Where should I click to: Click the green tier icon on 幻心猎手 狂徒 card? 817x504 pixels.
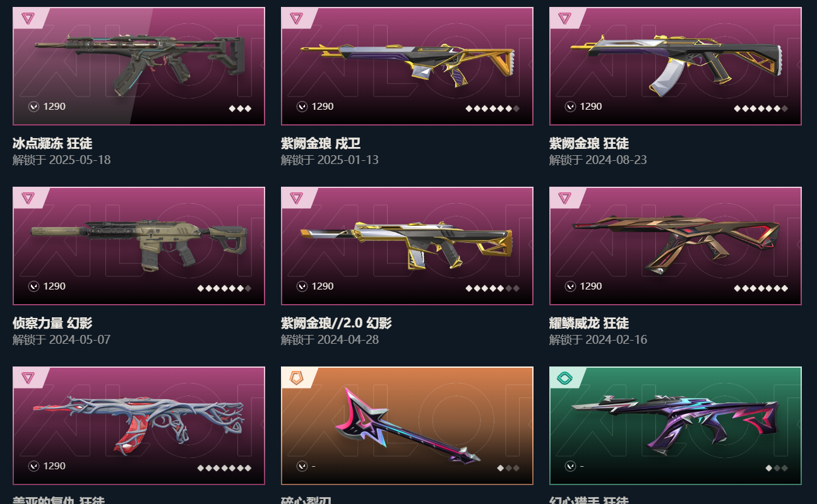coord(564,378)
